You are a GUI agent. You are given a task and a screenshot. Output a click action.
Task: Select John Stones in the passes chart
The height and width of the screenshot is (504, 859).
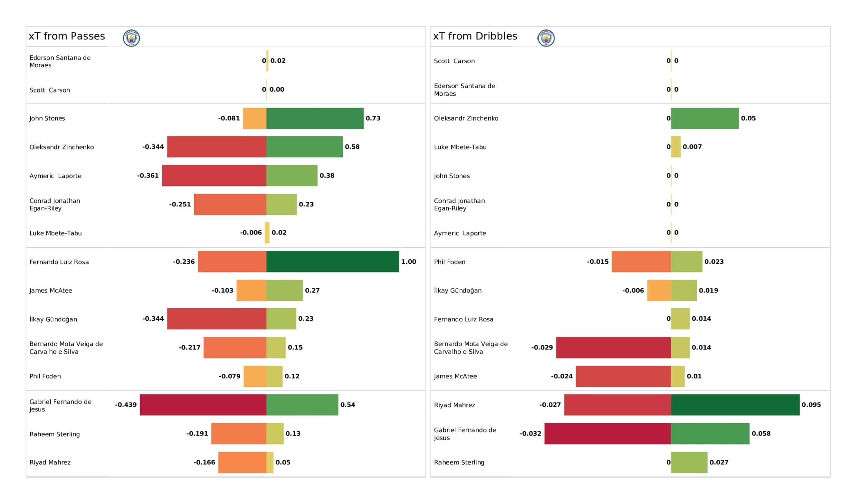pyautogui.click(x=47, y=119)
